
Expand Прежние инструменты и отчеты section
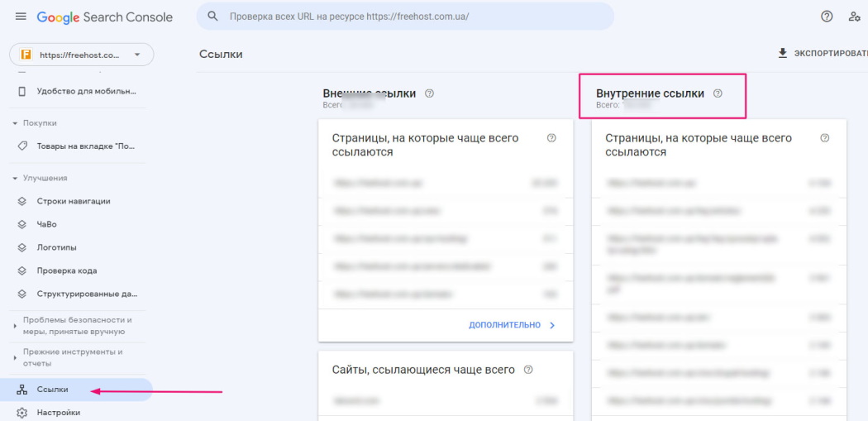pos(15,357)
